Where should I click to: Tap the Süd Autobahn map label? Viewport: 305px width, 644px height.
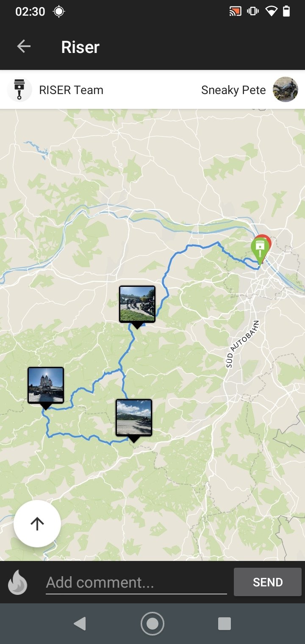point(242,344)
